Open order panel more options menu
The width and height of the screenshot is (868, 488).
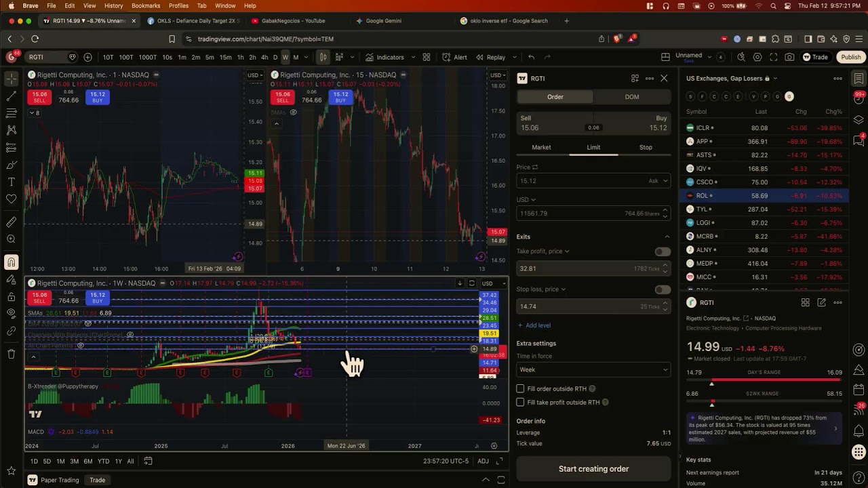click(650, 78)
